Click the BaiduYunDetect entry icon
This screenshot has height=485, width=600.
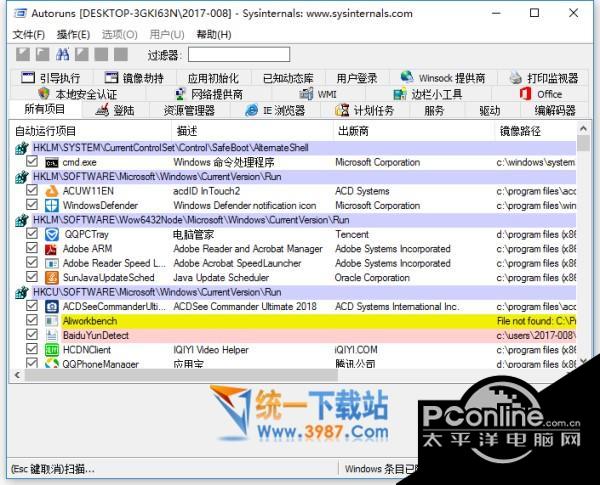click(52, 335)
